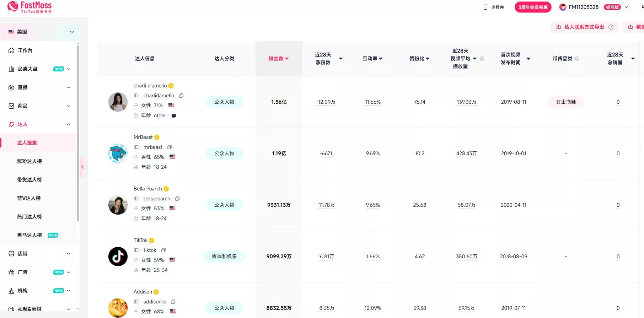Expand the 店铺 menu chevron
This screenshot has height=318, width=644.
tap(69, 254)
